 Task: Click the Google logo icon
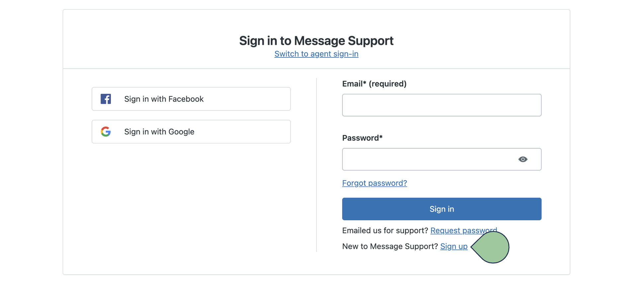click(106, 132)
